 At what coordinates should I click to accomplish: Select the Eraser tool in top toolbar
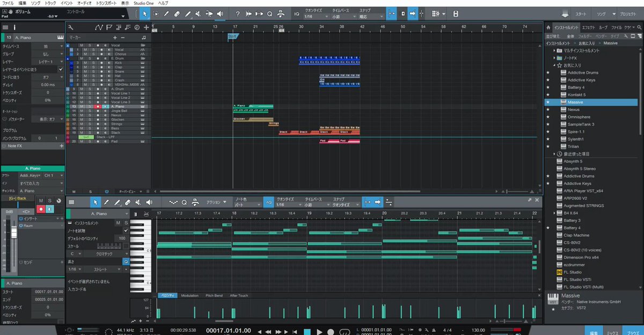[x=177, y=14]
